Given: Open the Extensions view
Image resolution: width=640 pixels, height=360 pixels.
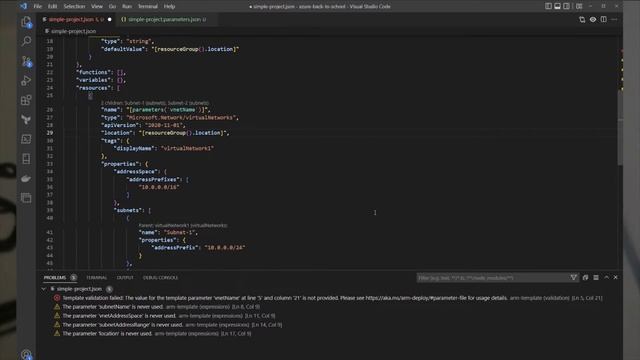Looking at the screenshot, I should click(x=26, y=100).
